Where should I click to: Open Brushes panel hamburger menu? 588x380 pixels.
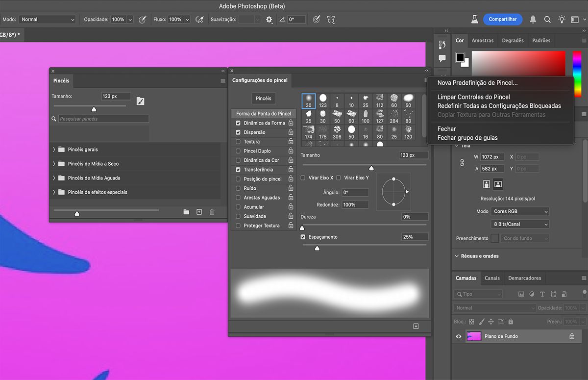click(x=223, y=80)
